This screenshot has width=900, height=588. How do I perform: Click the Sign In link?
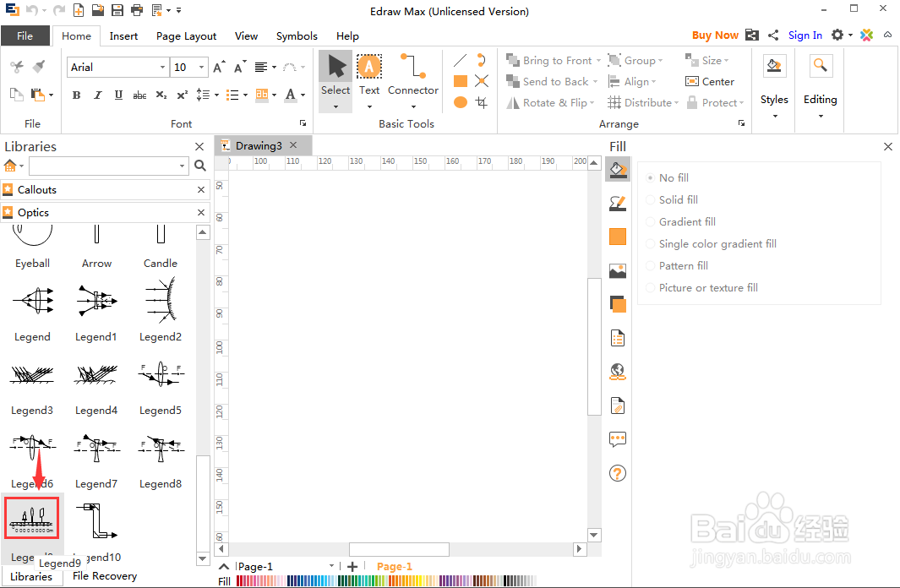(805, 35)
